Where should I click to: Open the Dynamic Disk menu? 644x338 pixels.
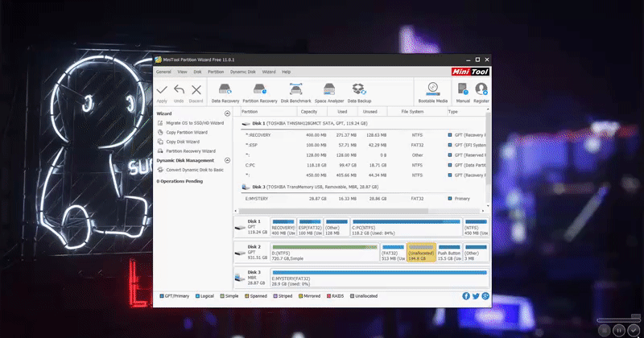click(243, 72)
